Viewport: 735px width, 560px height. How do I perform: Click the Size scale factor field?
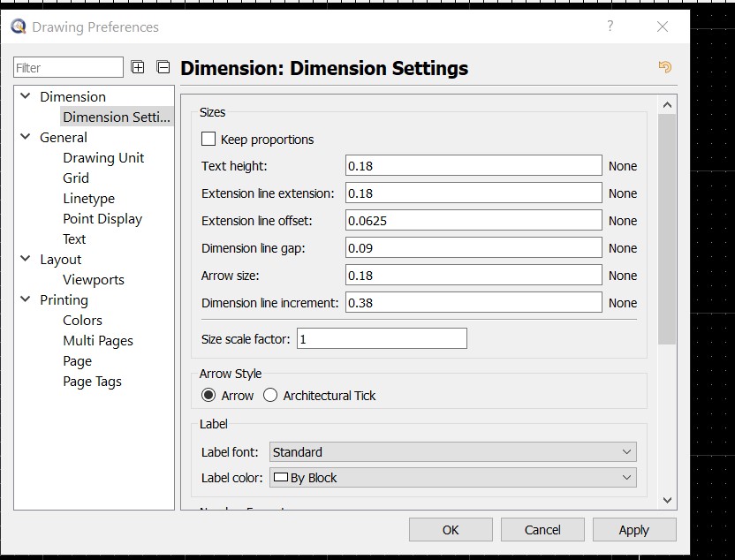382,338
